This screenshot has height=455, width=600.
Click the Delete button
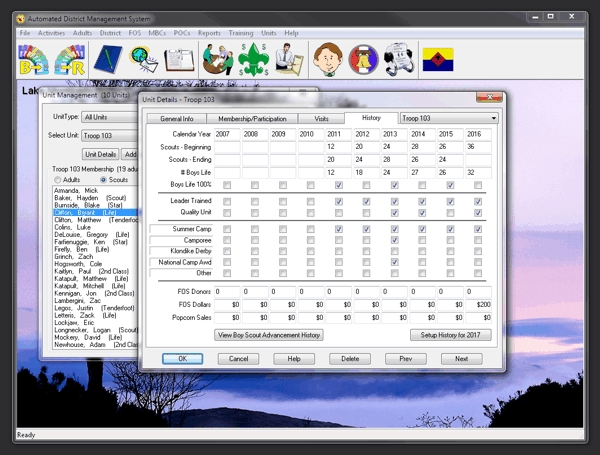pyautogui.click(x=350, y=359)
